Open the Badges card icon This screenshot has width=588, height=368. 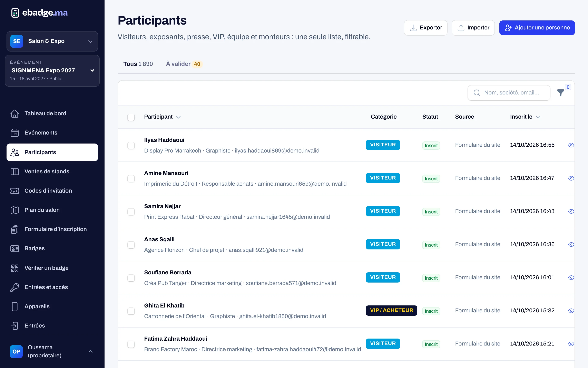tap(14, 248)
